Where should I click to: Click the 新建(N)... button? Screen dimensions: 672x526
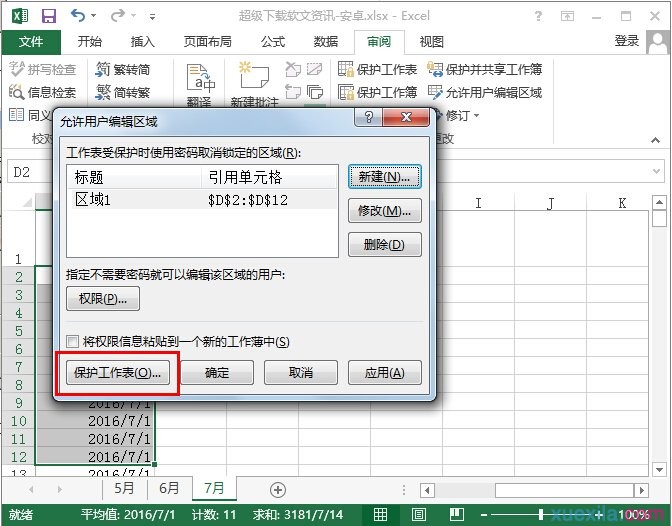[x=385, y=177]
